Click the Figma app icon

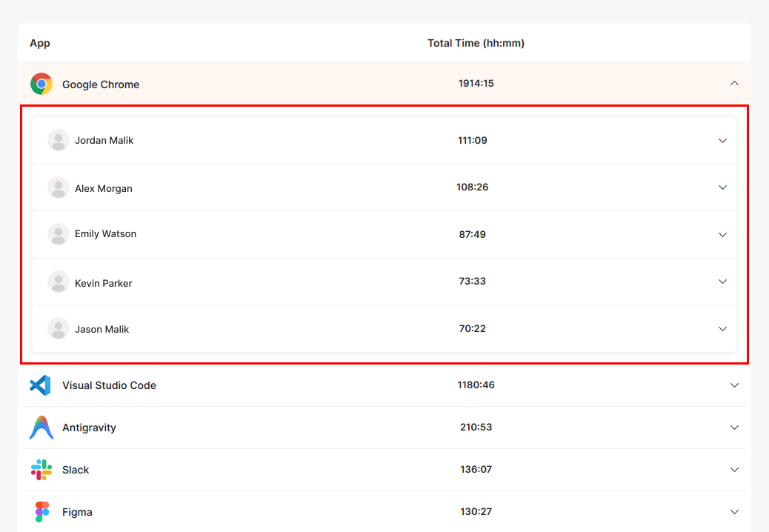pyautogui.click(x=41, y=512)
